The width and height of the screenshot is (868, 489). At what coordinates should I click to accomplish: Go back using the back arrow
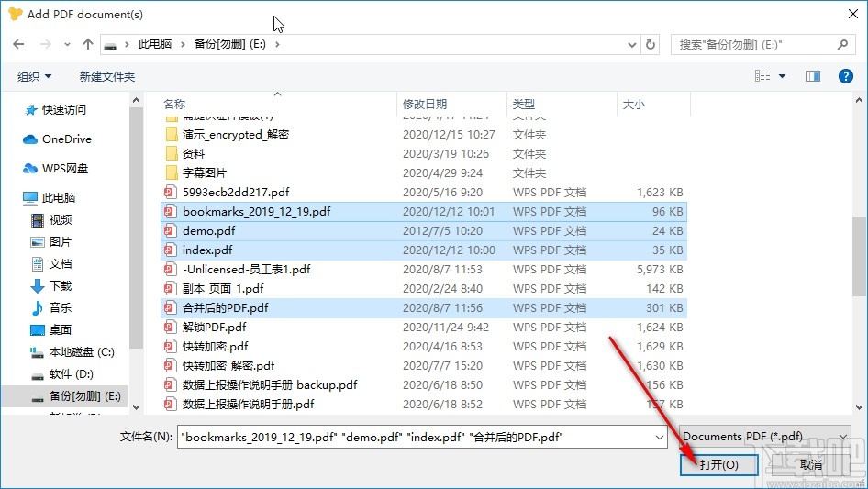point(18,44)
